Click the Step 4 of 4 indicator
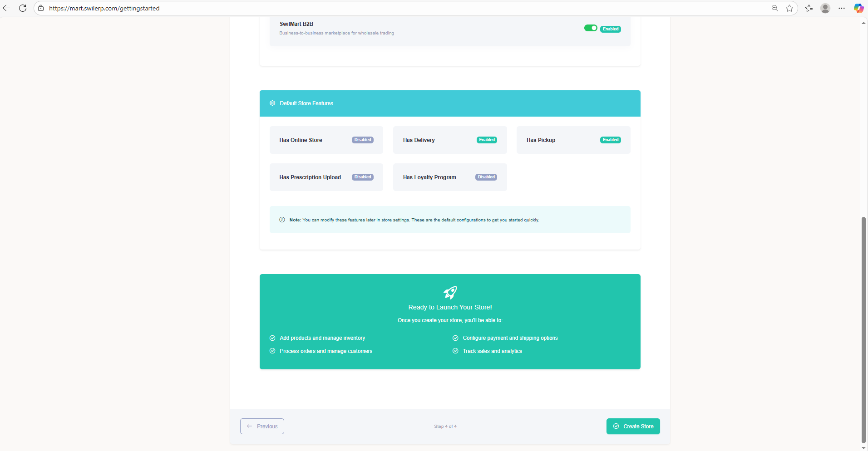 click(445, 426)
